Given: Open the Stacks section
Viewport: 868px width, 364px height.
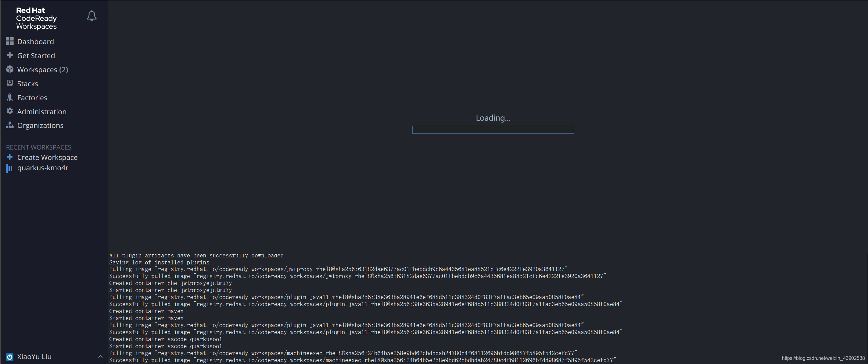Looking at the screenshot, I should click(28, 83).
